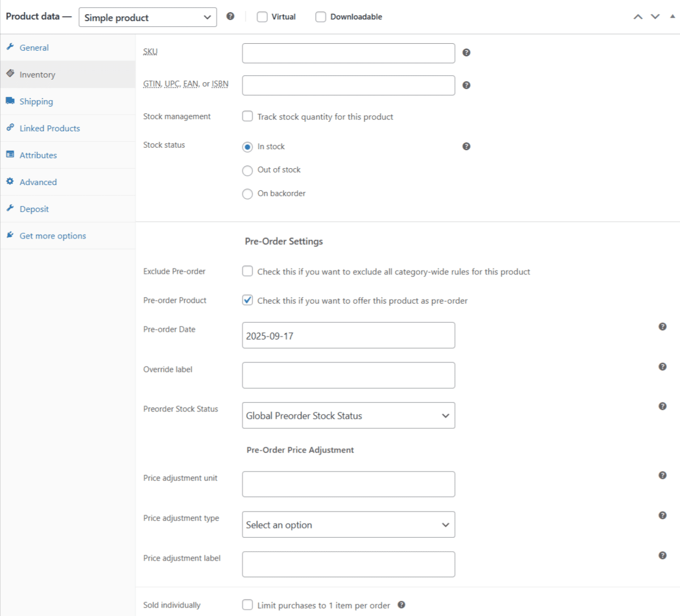Screen dimensions: 680x616
Task: Click the Linked Products chain icon
Action: [10, 128]
